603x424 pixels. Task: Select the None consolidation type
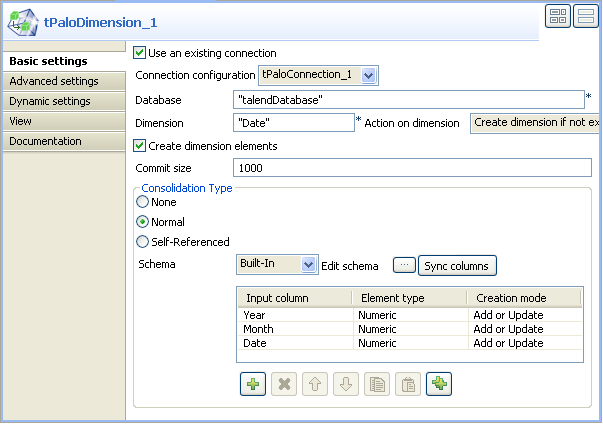143,202
